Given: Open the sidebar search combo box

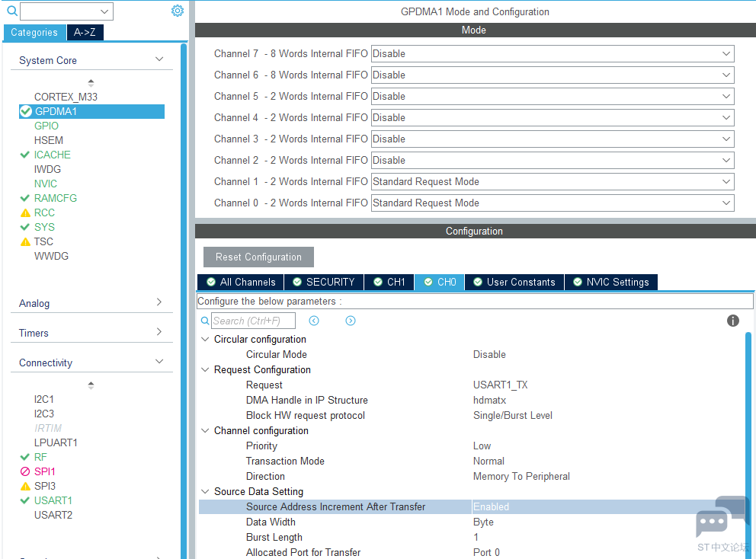Looking at the screenshot, I should 66,11.
